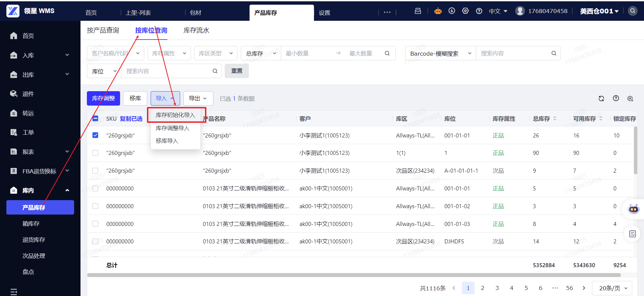Screen dimensions: 644x296
Task: Open the 美西仓001 warehouse dropdown
Action: (599, 11)
